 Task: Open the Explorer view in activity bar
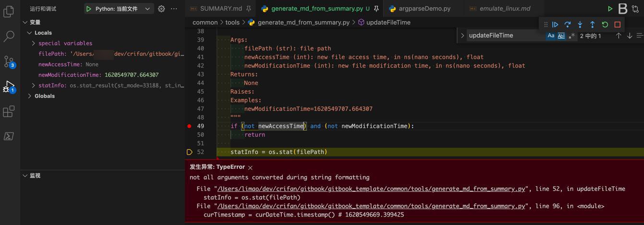(x=9, y=11)
